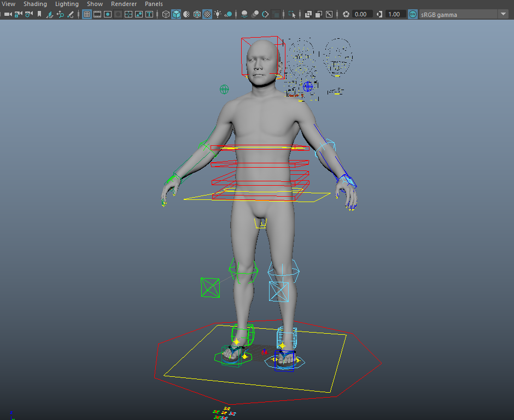
Task: Enable the film gate overlay
Action: (97, 14)
